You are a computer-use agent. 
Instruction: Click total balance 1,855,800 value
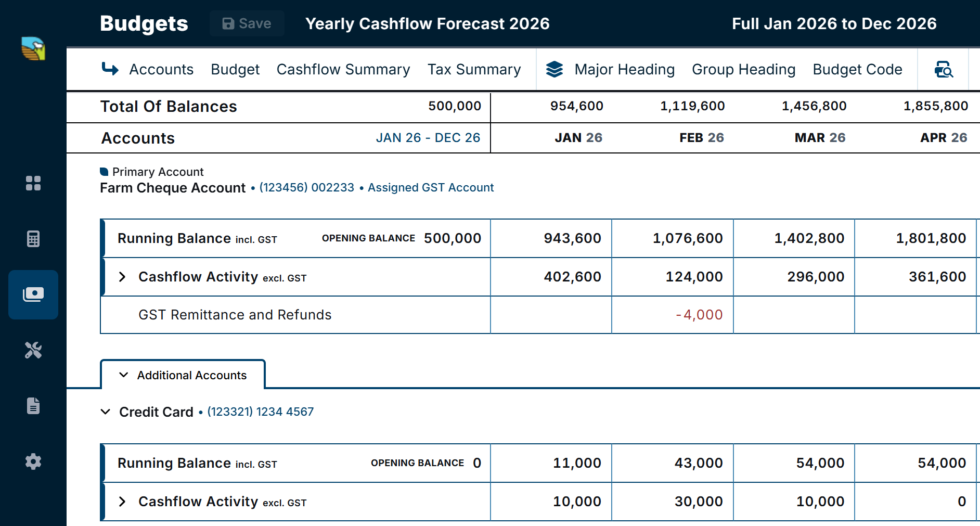pos(935,106)
